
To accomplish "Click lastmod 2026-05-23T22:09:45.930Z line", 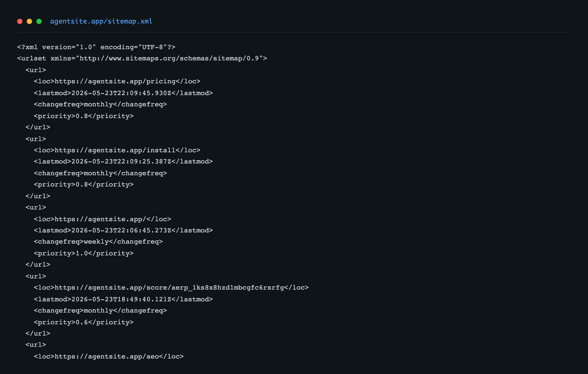I will coord(123,93).
